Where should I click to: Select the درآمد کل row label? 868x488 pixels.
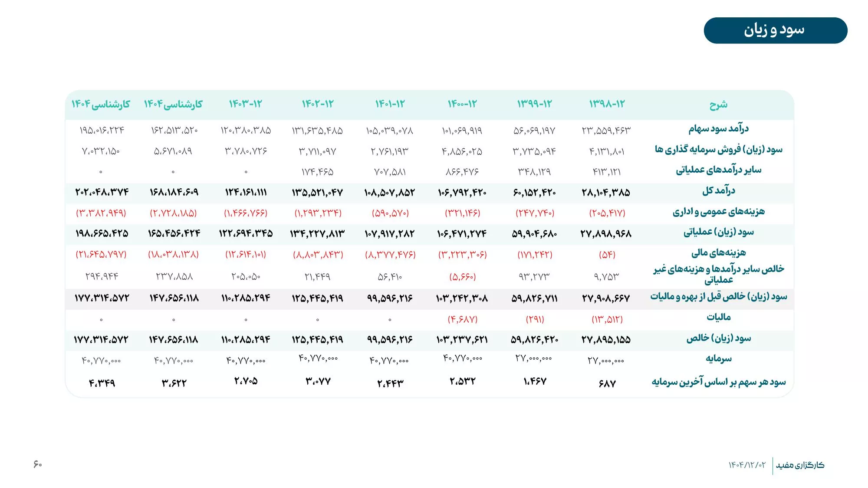718,190
